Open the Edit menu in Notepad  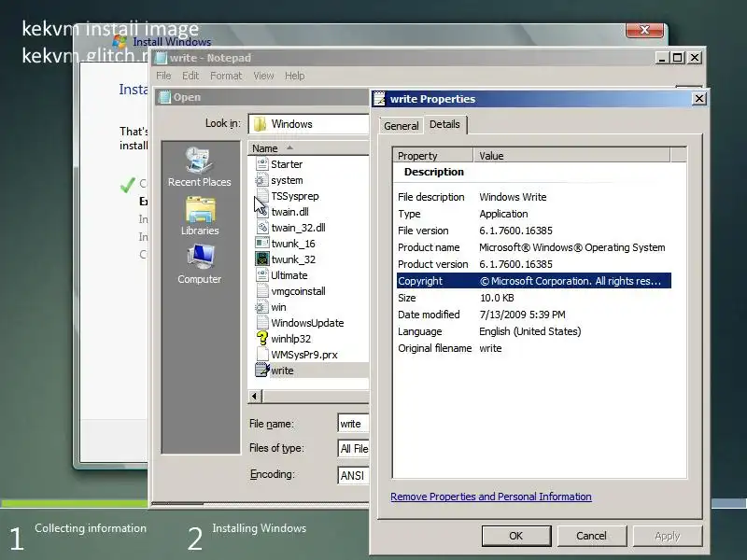(x=190, y=76)
